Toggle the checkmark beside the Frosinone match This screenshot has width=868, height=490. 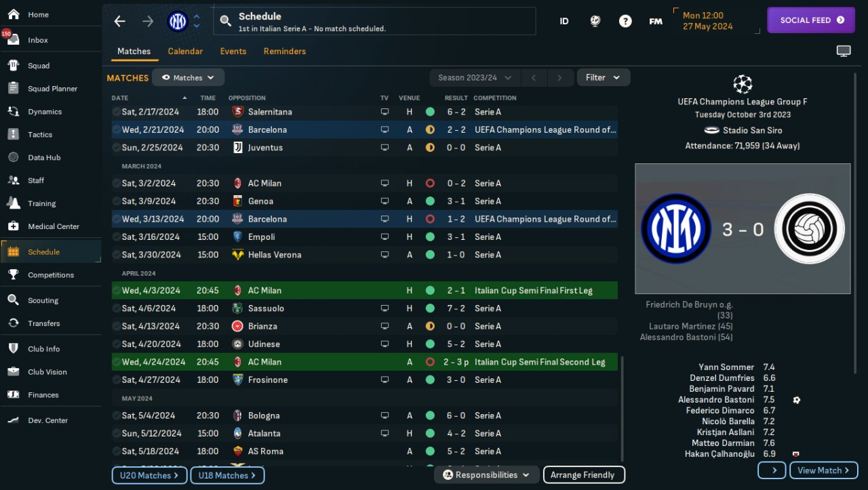[x=116, y=380]
